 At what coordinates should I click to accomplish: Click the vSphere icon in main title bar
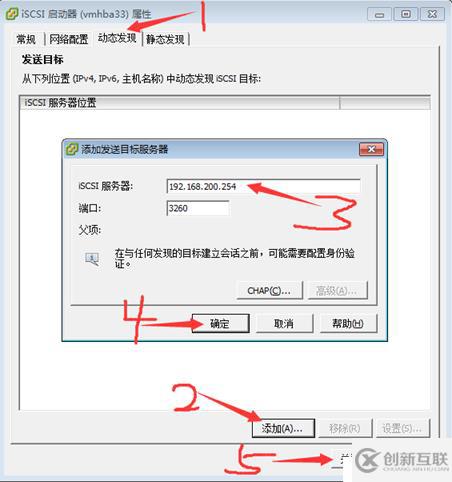[x=11, y=14]
